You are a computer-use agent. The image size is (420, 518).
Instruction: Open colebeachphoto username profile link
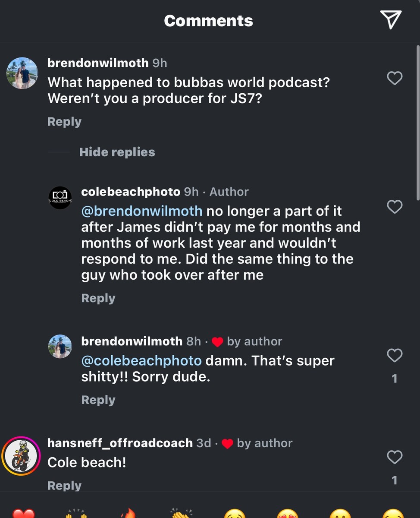click(x=131, y=192)
